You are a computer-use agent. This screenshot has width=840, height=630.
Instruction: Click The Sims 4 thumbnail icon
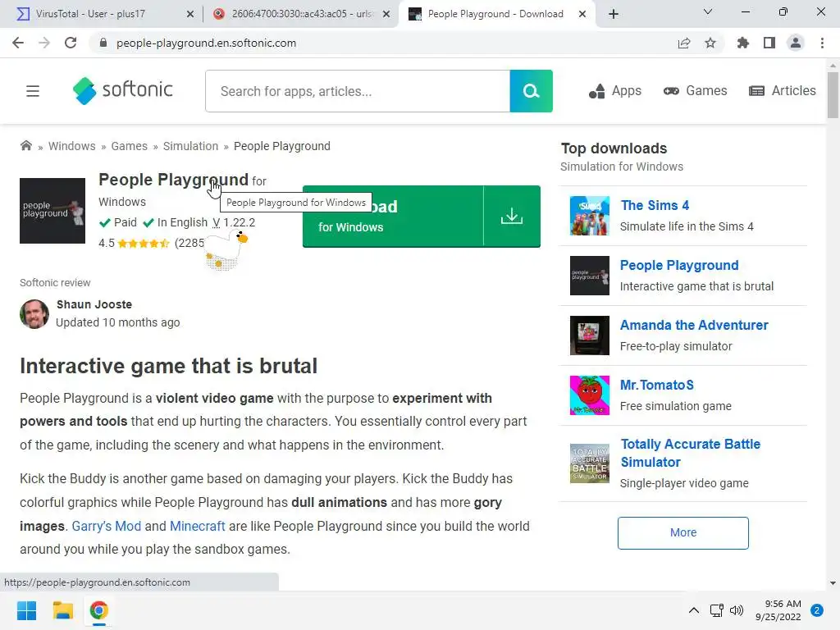[x=589, y=216]
